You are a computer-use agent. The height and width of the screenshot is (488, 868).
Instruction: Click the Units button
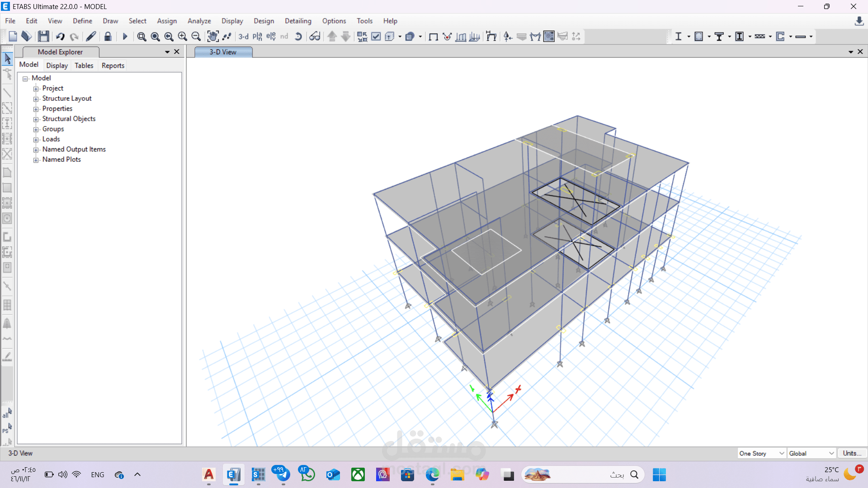pos(852,453)
